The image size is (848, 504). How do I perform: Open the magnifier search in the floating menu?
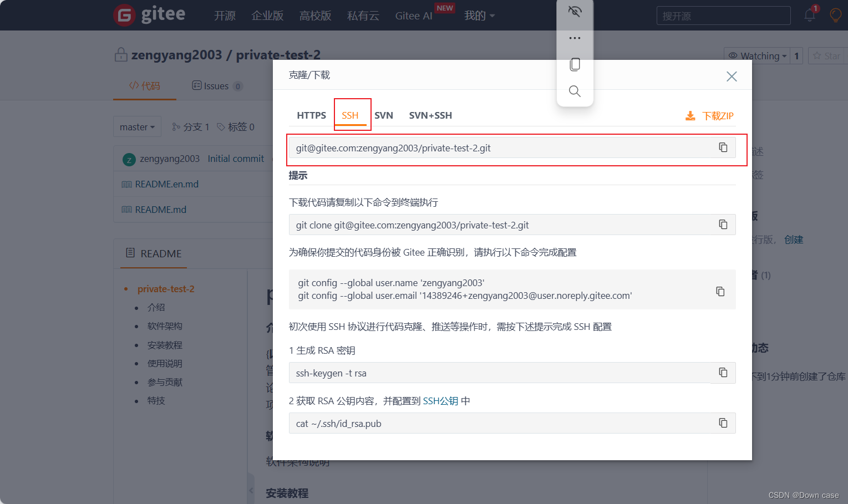pyautogui.click(x=575, y=90)
